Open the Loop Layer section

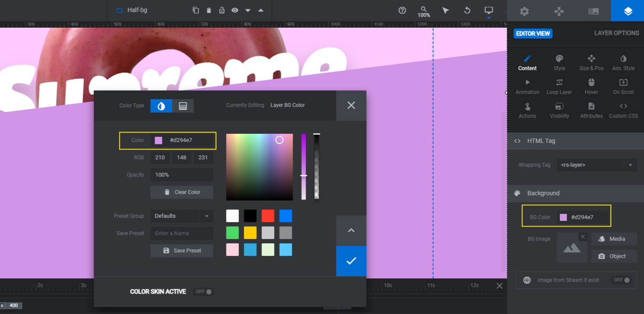pos(559,87)
